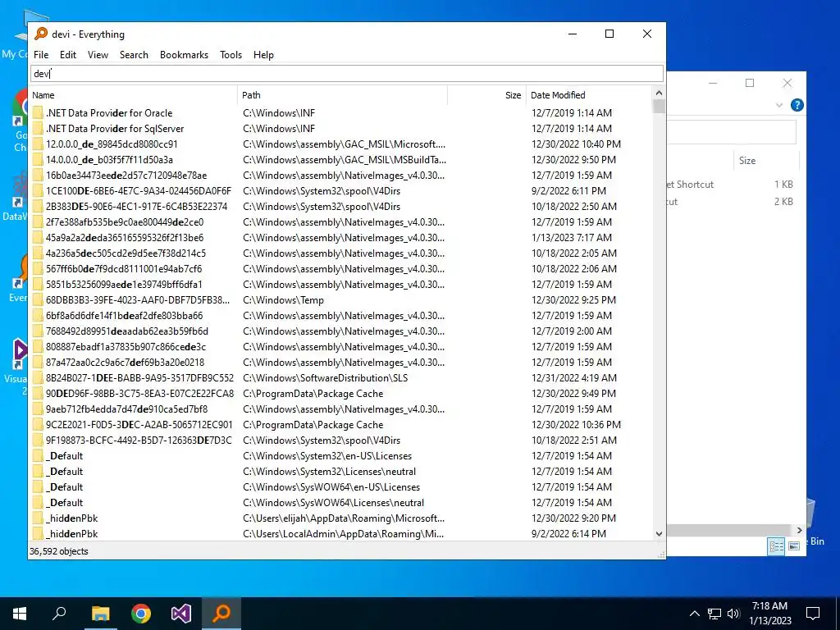Select folder icon for 6bf8a6d6dfe14f1bdeaf2dfe803bba66
The height and width of the screenshot is (630, 840).
point(38,316)
